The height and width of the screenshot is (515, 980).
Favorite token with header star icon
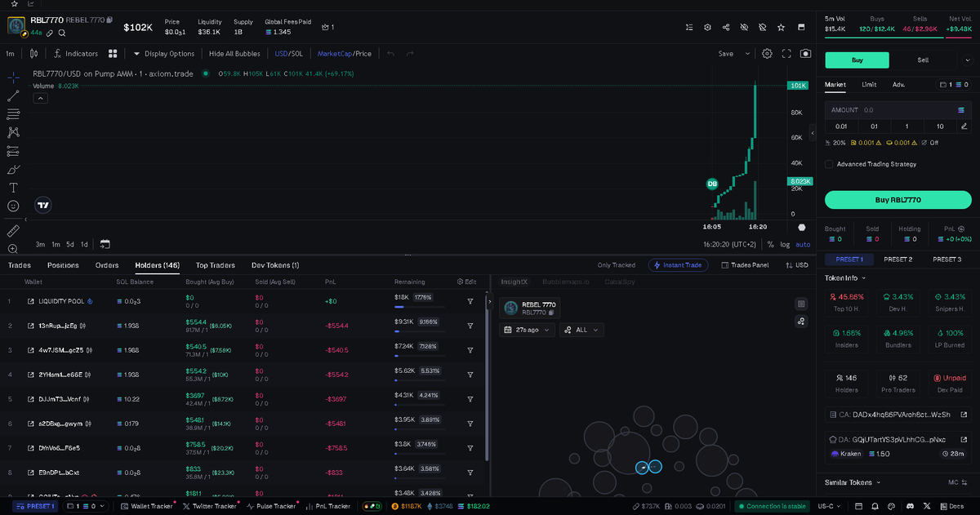781,27
